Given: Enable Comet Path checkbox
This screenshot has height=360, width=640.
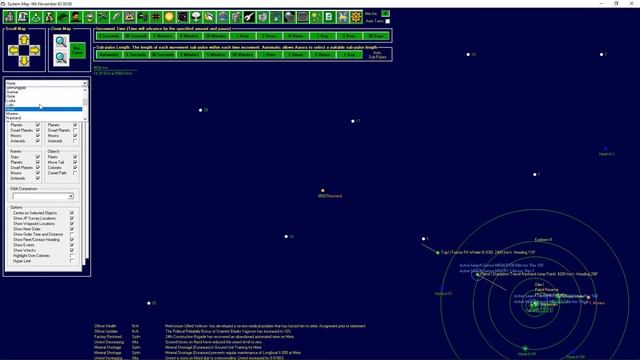Looking at the screenshot, I should (x=75, y=173).
